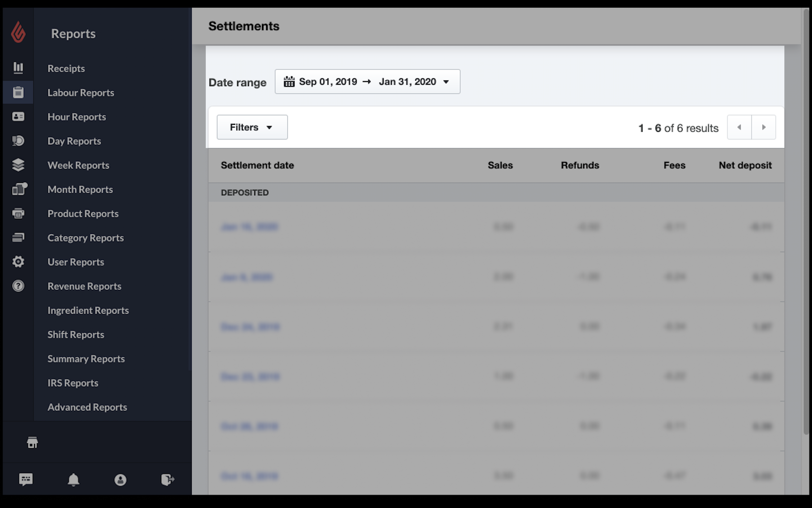Open Hour Reports
The image size is (812, 508).
tap(76, 117)
